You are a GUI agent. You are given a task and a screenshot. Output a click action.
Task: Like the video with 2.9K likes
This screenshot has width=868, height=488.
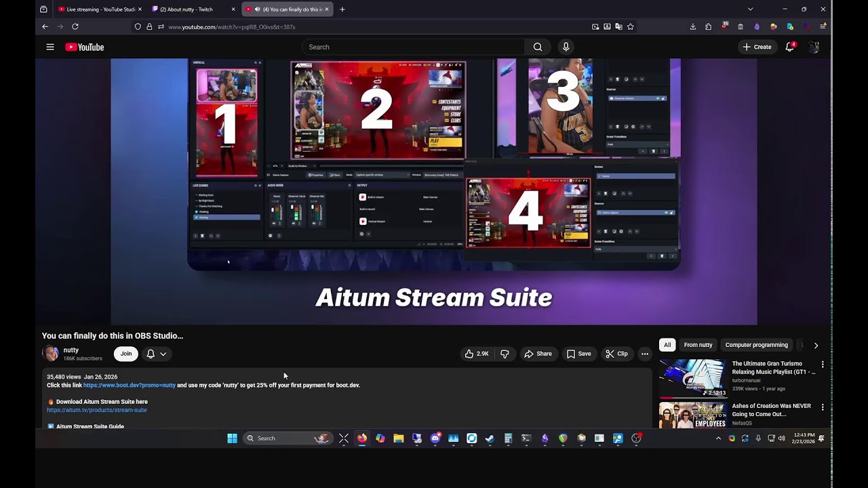click(477, 354)
